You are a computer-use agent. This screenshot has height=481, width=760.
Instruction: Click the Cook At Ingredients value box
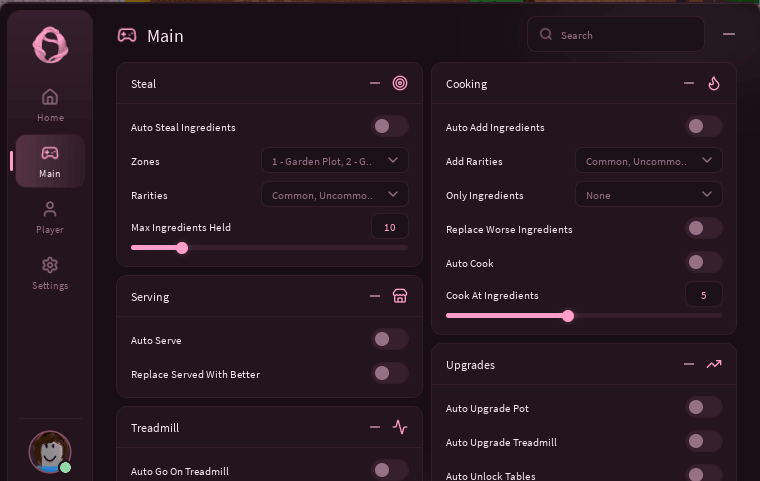(704, 294)
